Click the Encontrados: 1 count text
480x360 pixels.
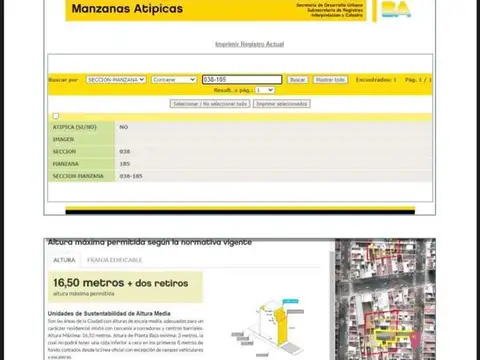tap(376, 80)
